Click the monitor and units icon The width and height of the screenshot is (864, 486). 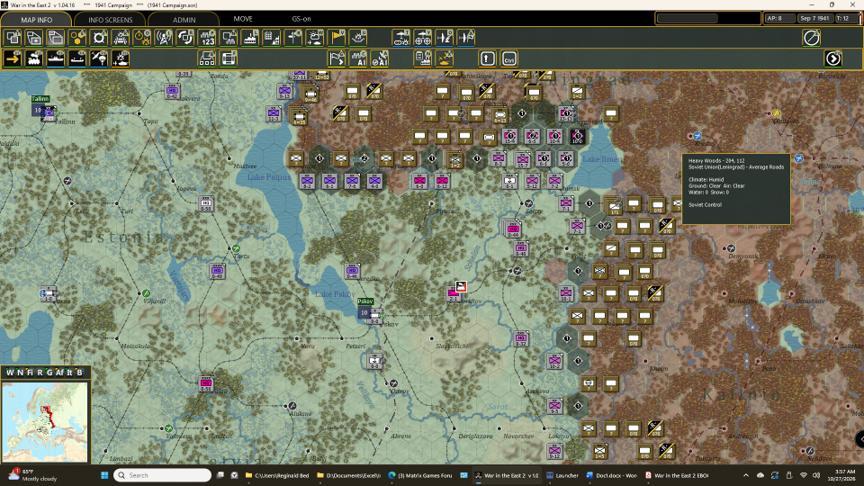(229, 38)
